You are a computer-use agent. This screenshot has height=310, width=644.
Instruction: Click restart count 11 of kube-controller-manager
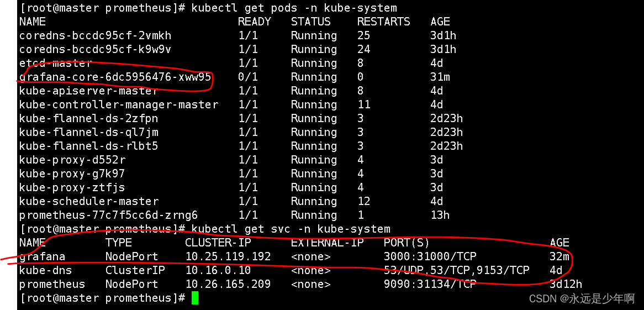364,104
